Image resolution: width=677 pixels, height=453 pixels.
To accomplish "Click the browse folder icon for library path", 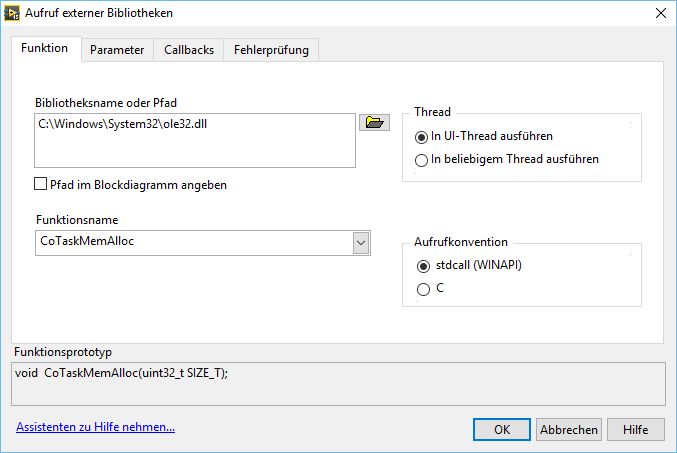I will (x=374, y=123).
